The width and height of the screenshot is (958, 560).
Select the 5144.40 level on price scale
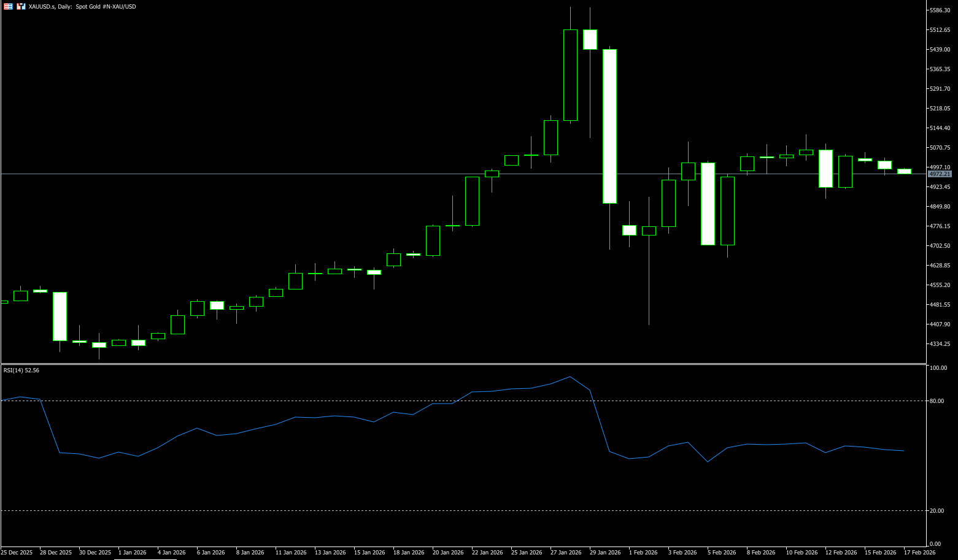pos(940,128)
